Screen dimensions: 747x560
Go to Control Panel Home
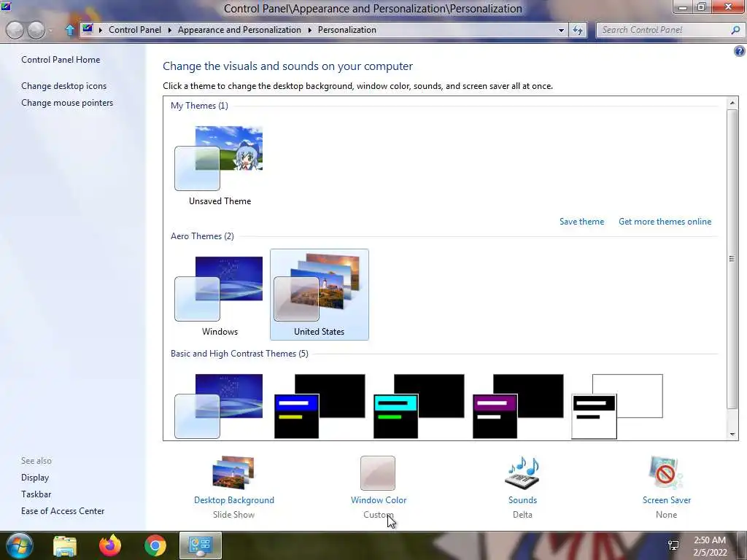[61, 60]
